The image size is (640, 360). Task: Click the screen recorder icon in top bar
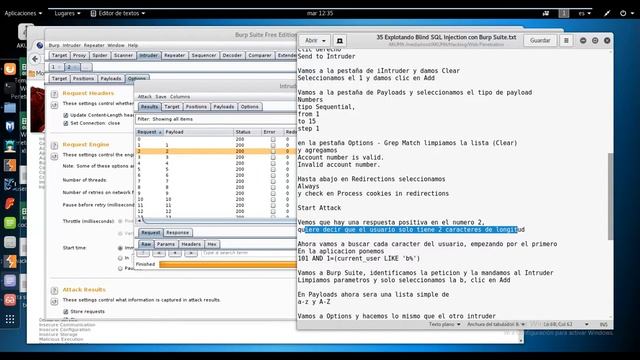point(546,13)
